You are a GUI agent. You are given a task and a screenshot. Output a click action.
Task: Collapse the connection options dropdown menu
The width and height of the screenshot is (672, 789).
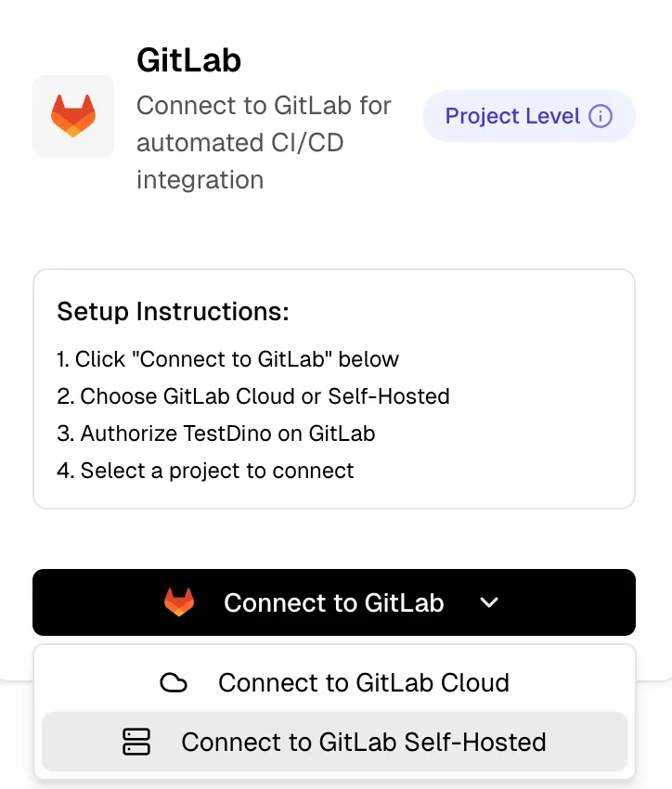pos(489,602)
